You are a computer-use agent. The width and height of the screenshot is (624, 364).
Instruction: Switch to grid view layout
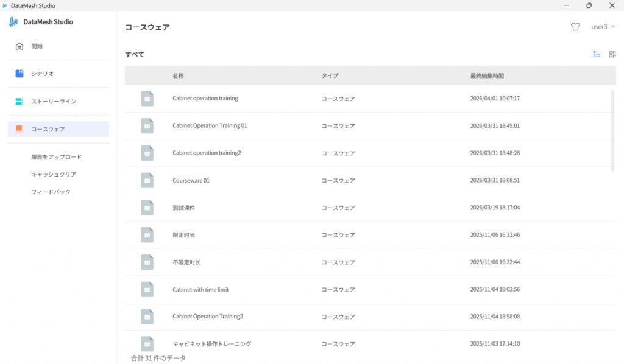point(612,54)
